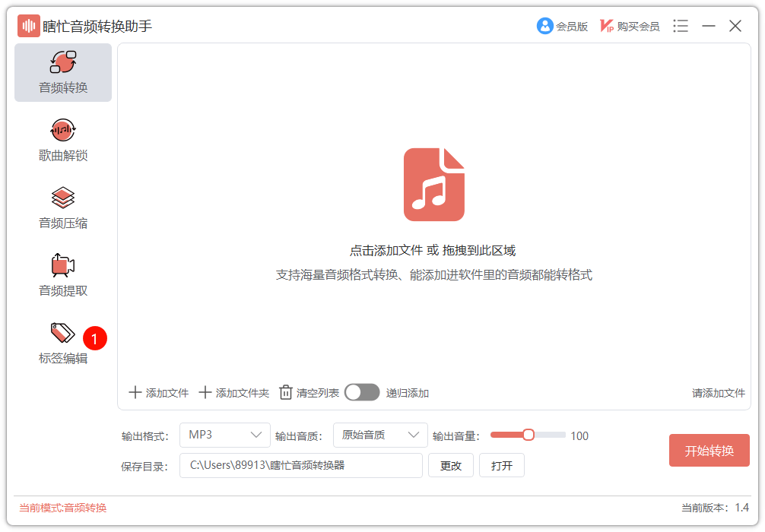Click the 输出音量 volume slider handle
Screen dimensions: 765x532
coord(529,435)
